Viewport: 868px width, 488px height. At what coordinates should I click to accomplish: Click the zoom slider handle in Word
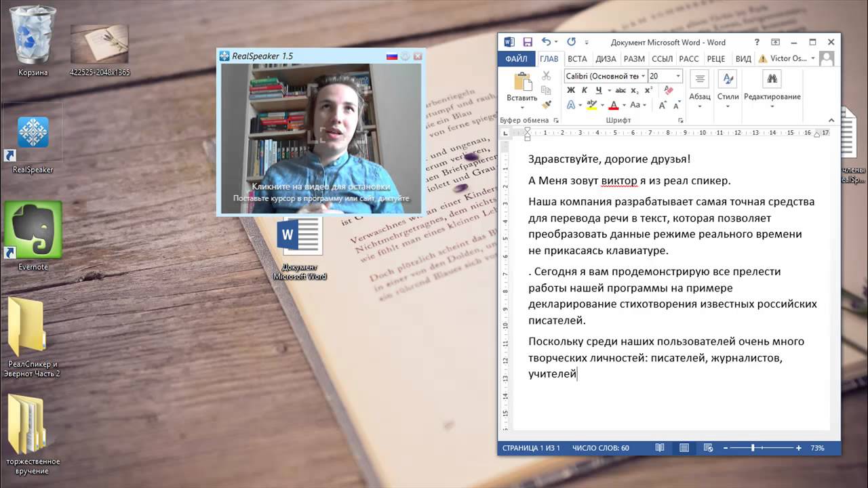pyautogui.click(x=753, y=448)
